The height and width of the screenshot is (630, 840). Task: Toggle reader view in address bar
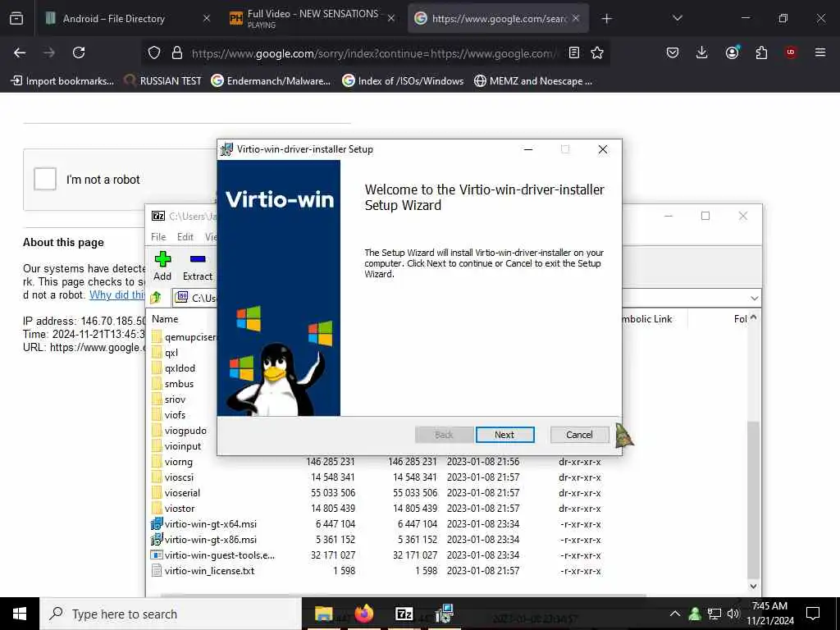pos(573,52)
